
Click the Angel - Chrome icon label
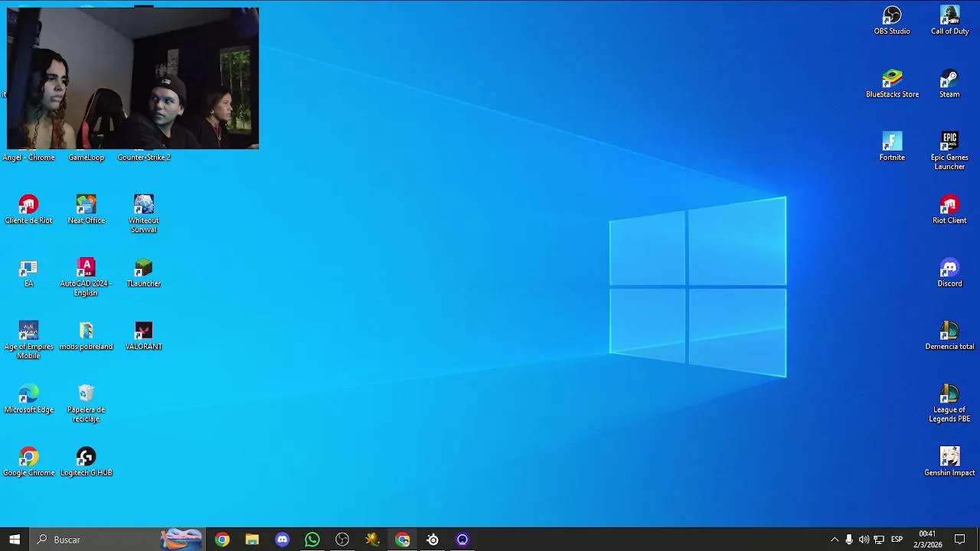tap(28, 158)
